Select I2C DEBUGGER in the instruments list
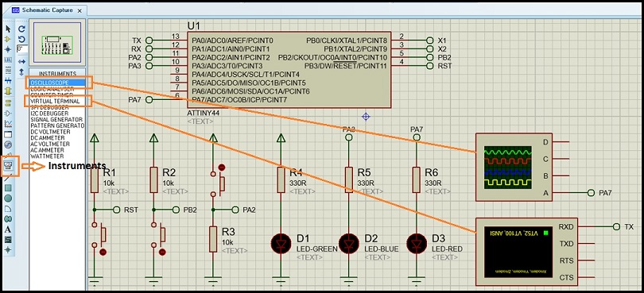 click(x=50, y=114)
